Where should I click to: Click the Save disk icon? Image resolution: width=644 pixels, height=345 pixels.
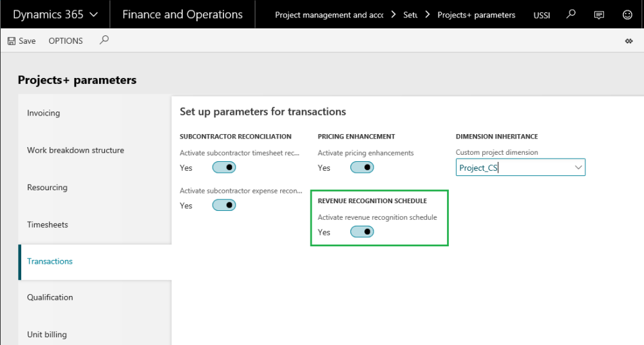coord(11,41)
